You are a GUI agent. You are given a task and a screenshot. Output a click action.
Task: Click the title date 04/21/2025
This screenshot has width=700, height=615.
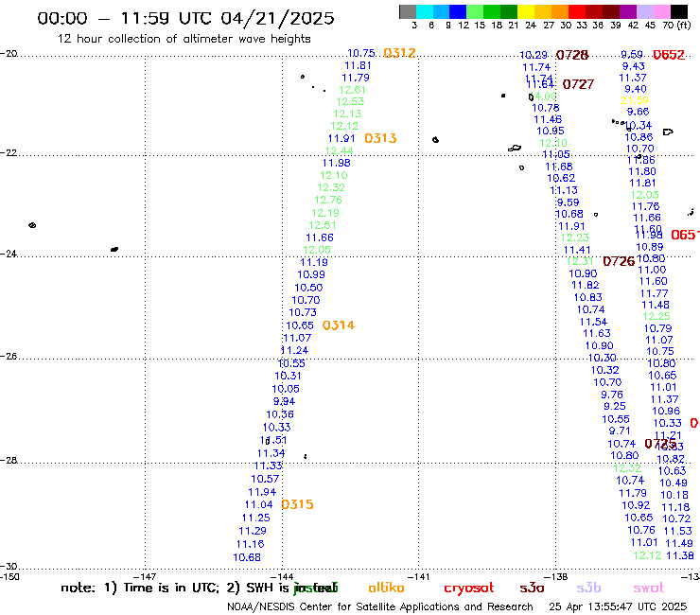click(277, 18)
